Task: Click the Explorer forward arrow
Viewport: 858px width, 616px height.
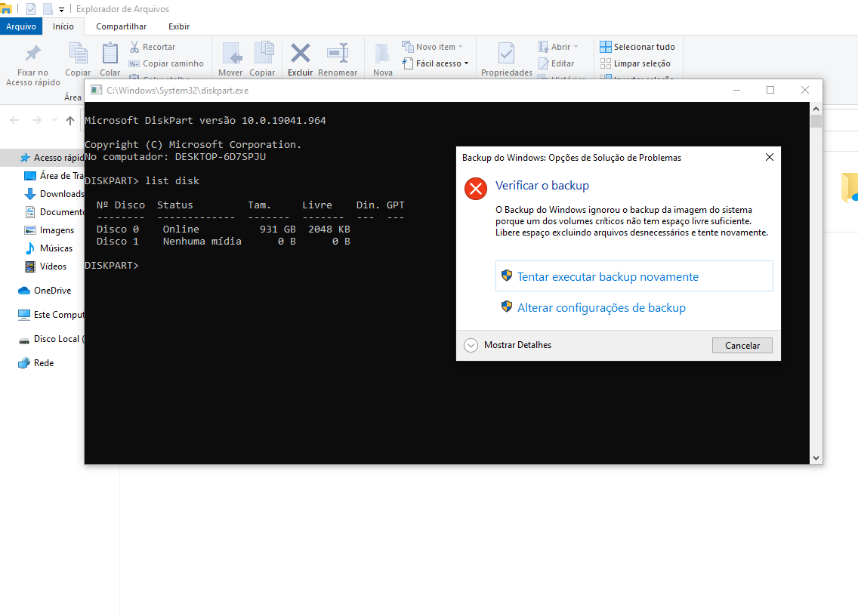Action: (37, 120)
